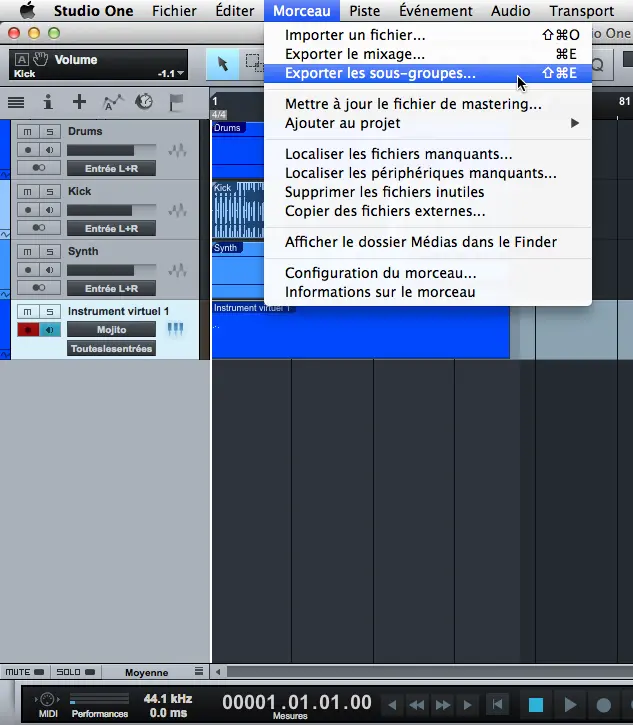Mute the Drums track
633x725 pixels.
[27, 132]
